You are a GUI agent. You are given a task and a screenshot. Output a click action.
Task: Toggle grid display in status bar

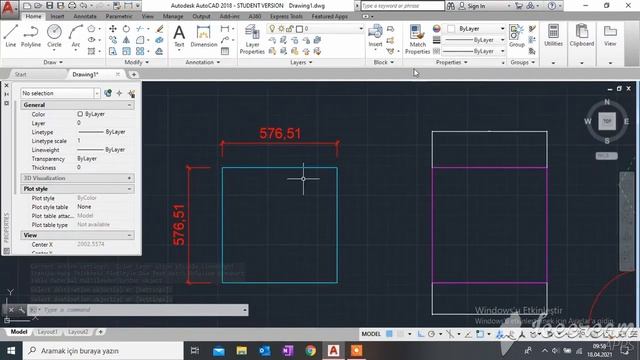tap(389, 334)
